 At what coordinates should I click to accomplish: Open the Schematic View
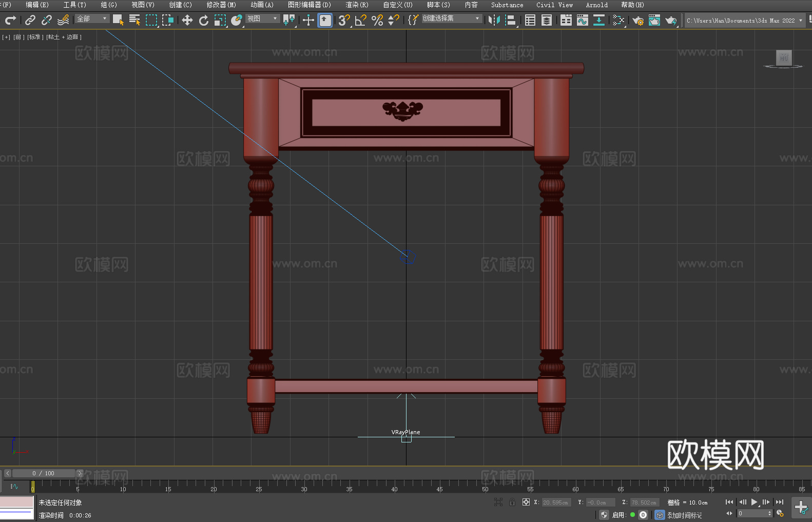(599, 20)
